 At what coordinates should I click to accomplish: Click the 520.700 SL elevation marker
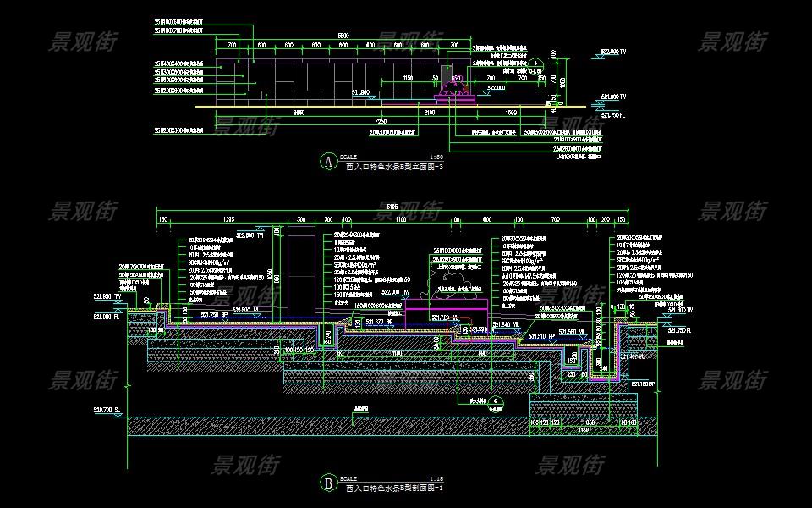point(106,410)
